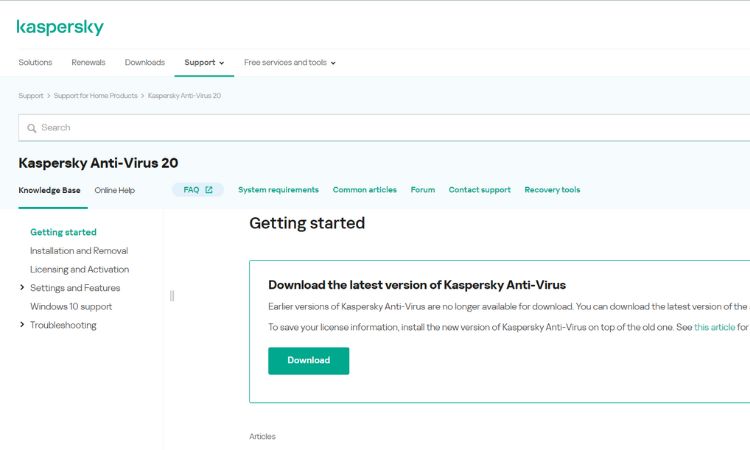The height and width of the screenshot is (450, 750).
Task: Click the Articles label
Action: click(x=262, y=437)
